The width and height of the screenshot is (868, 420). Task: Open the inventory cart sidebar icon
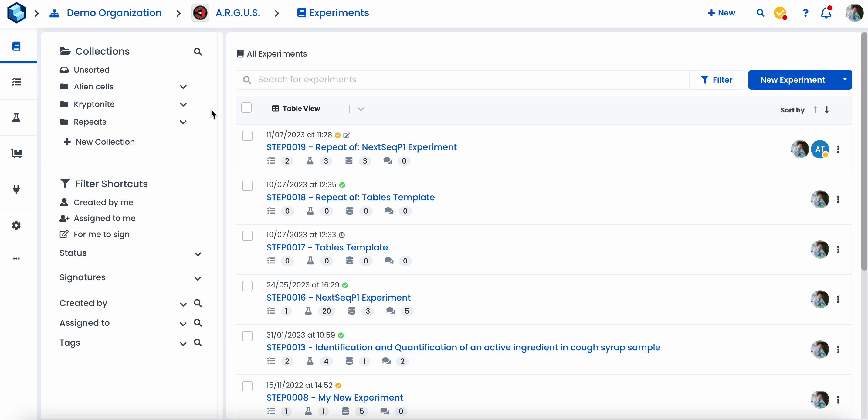(16, 153)
